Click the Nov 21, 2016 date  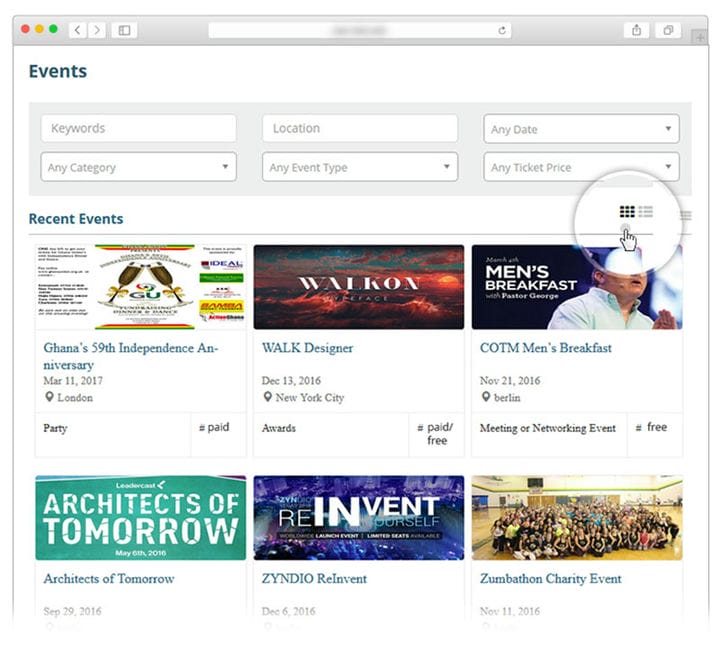click(x=510, y=381)
